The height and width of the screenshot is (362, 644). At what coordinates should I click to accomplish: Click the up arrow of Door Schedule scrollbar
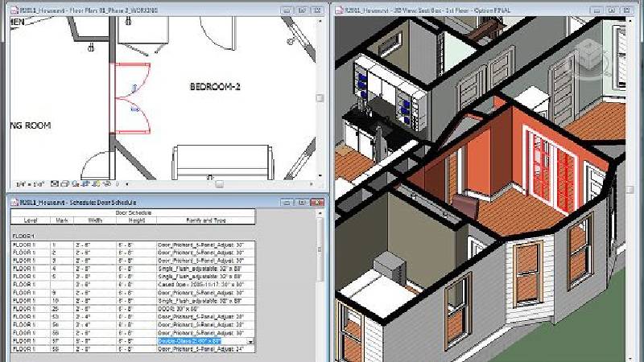pos(320,213)
